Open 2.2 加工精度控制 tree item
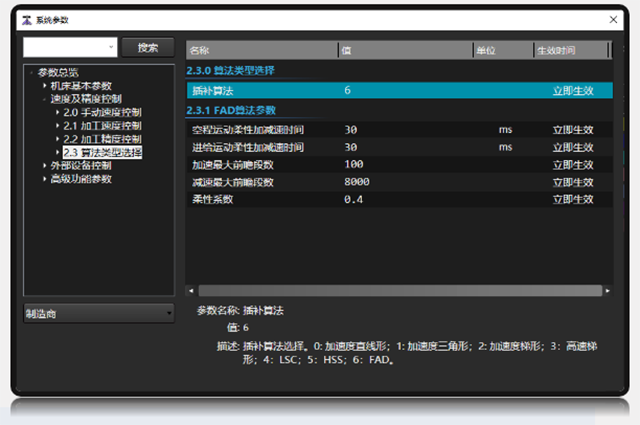 tap(103, 139)
